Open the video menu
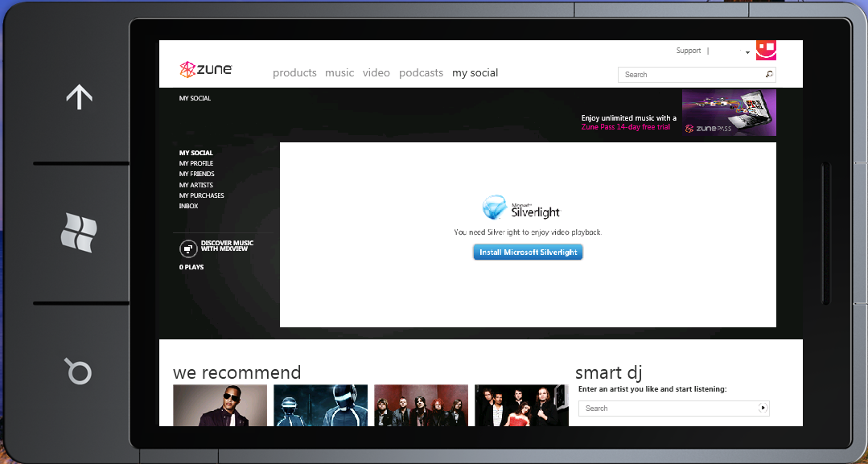The height and width of the screenshot is (464, 868). 376,73
